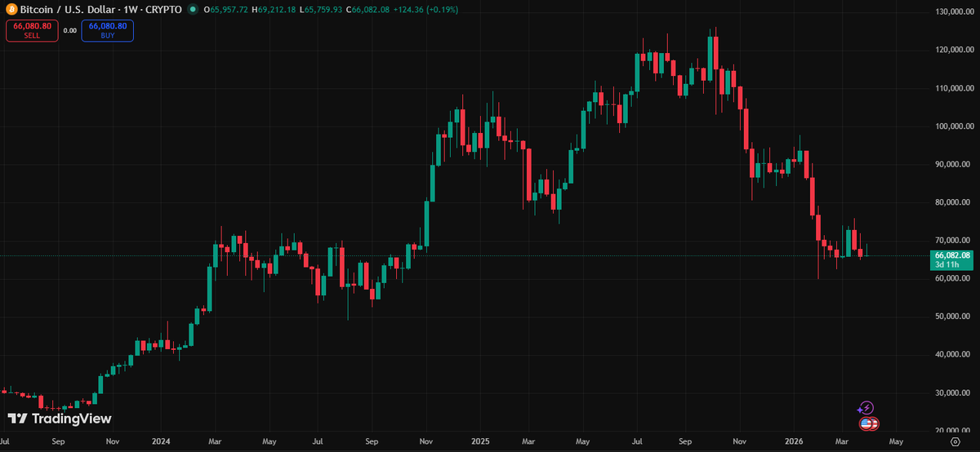Open chart settings hexagon gear icon
980x452 pixels.
pos(955,441)
